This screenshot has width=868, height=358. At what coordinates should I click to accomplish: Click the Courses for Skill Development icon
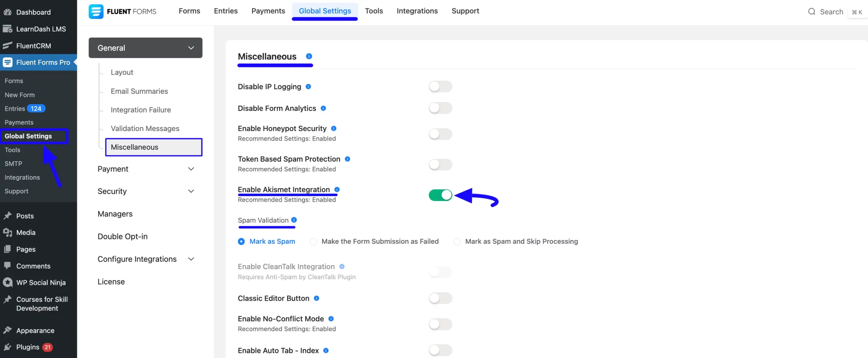tap(7, 299)
